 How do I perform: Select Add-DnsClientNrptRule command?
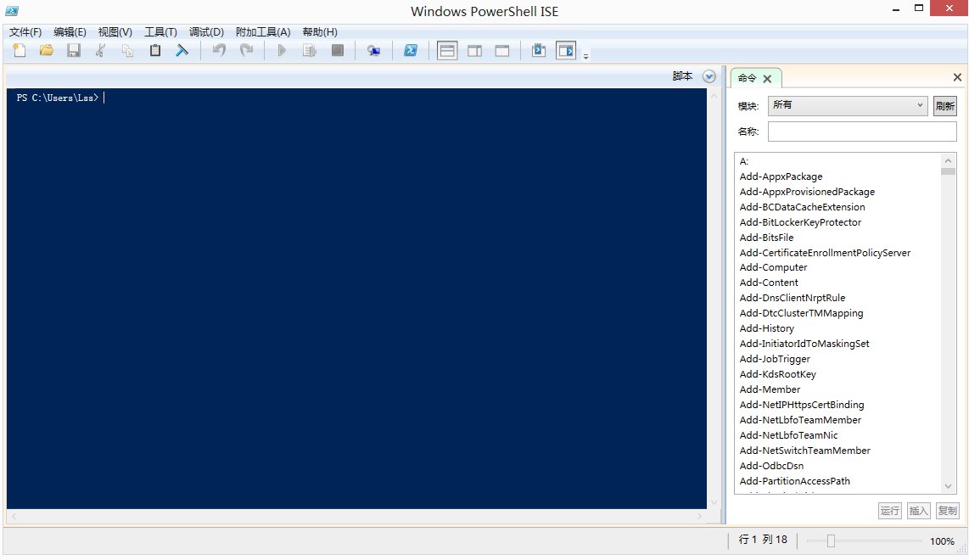[793, 298]
